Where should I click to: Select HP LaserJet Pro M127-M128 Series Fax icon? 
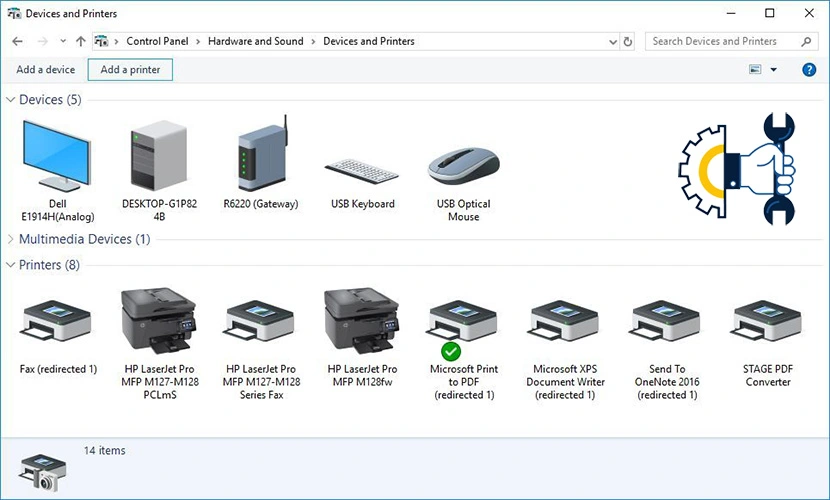click(259, 322)
